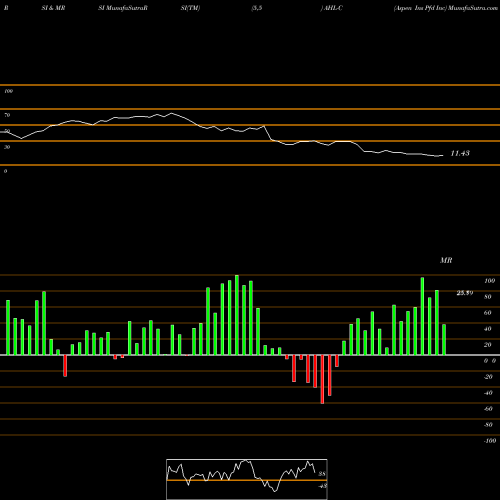Screen dimensions: 500x500
Task: Click the MR value label 25.39
Action: 465,293
